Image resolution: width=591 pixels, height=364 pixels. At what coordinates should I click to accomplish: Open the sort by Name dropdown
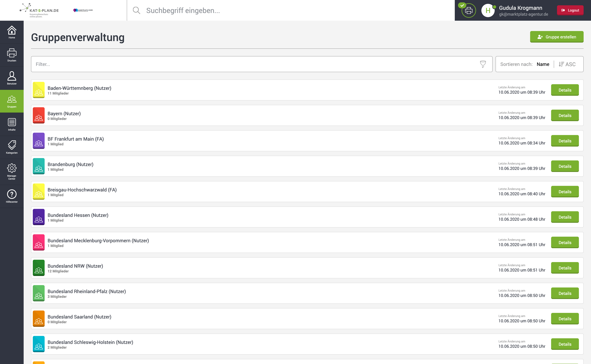(x=543, y=64)
